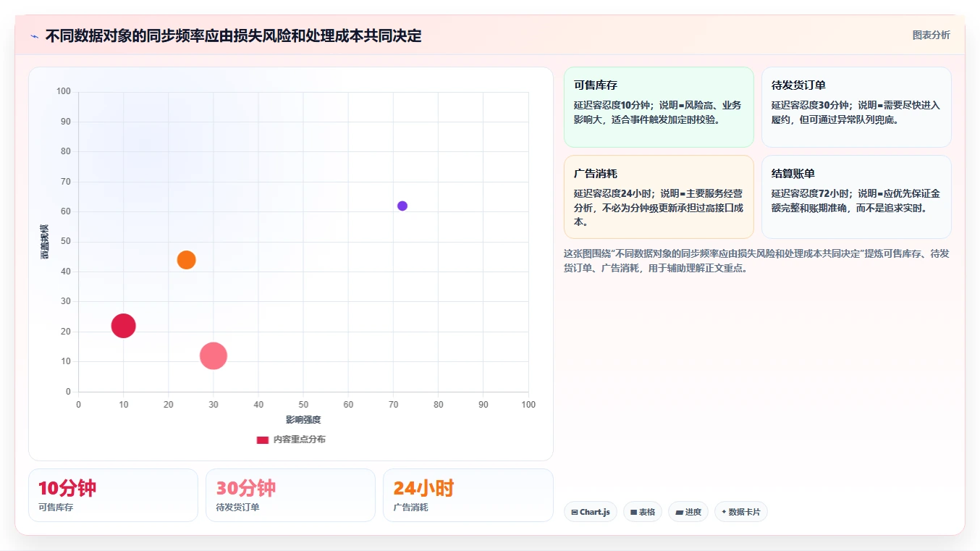980x551 pixels.
Task: Click the 内容重点分布 legend label
Action: 299,439
